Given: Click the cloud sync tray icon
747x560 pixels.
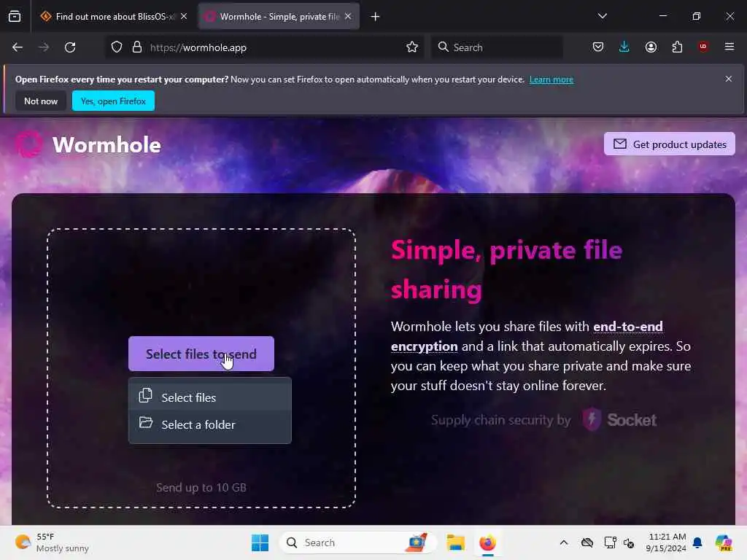Looking at the screenshot, I should tap(587, 542).
